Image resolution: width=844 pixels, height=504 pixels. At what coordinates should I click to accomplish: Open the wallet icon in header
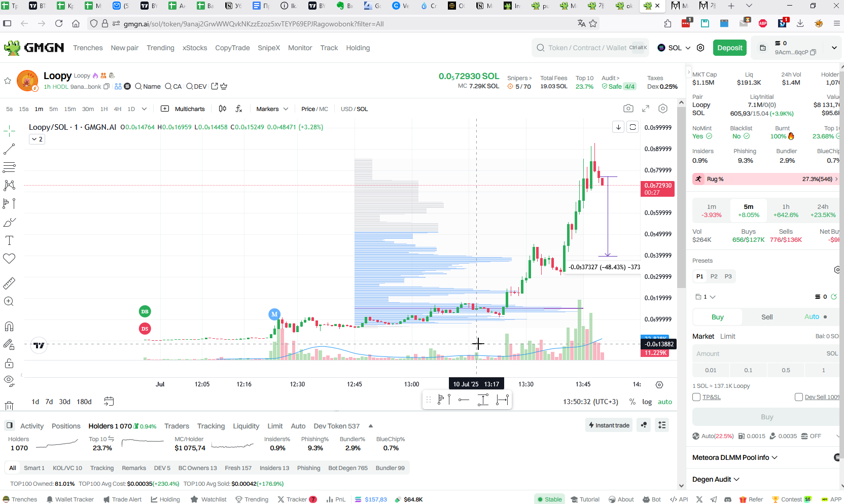[762, 48]
